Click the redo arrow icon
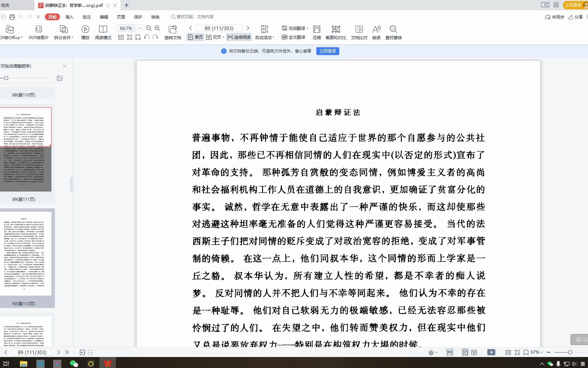Viewport: 588px width, 368px height. click(29, 17)
